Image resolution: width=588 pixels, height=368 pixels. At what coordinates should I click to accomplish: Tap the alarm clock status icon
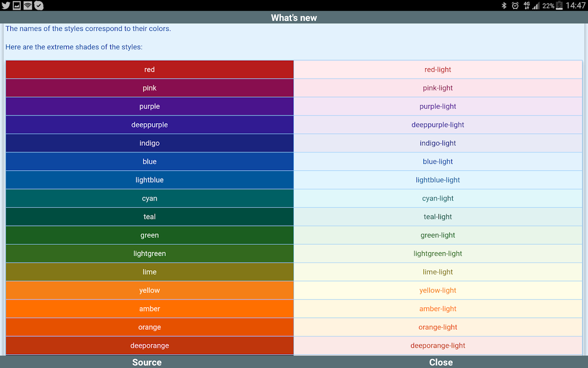(x=515, y=5)
